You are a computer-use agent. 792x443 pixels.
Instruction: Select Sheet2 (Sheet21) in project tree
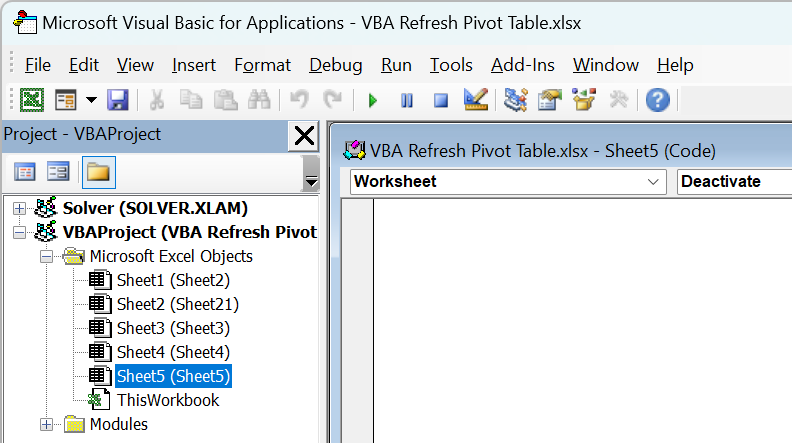178,305
